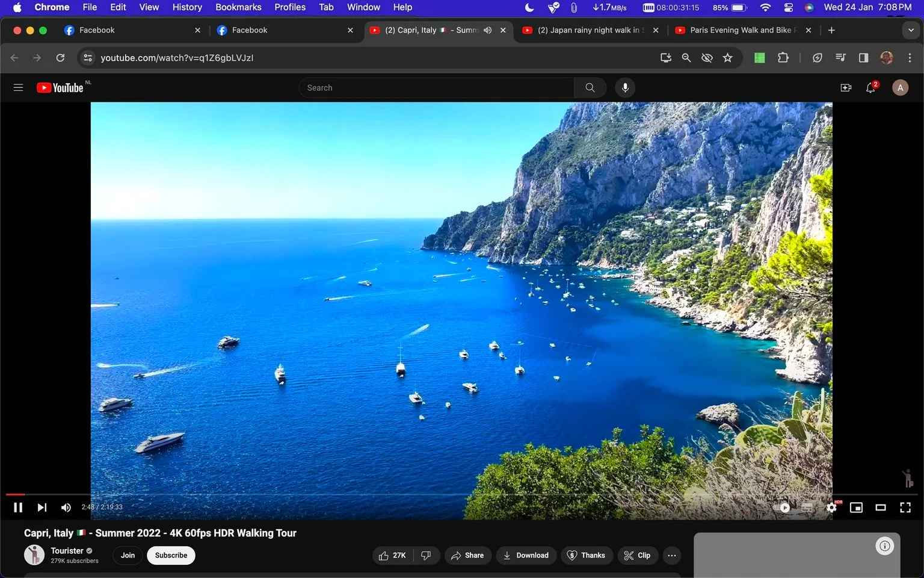This screenshot has width=924, height=578.
Task: Pause the video with the pause button
Action: (x=18, y=508)
